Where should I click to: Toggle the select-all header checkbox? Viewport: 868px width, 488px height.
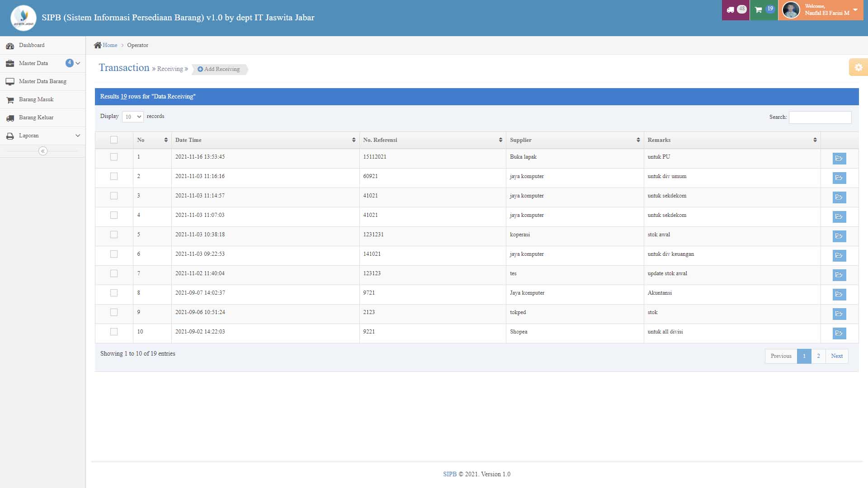[114, 140]
